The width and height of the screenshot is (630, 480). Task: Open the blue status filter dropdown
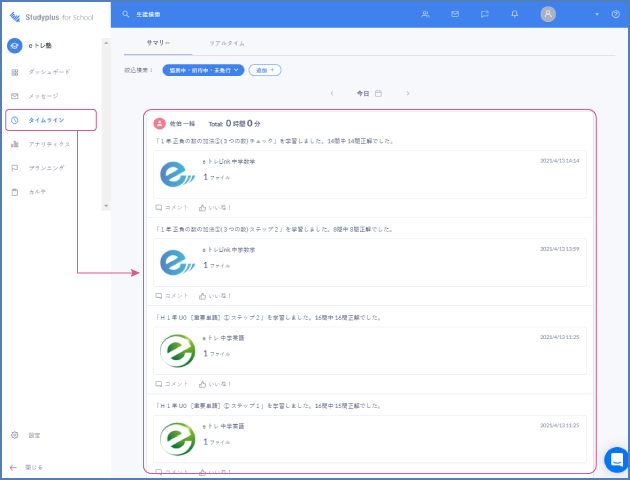point(203,70)
